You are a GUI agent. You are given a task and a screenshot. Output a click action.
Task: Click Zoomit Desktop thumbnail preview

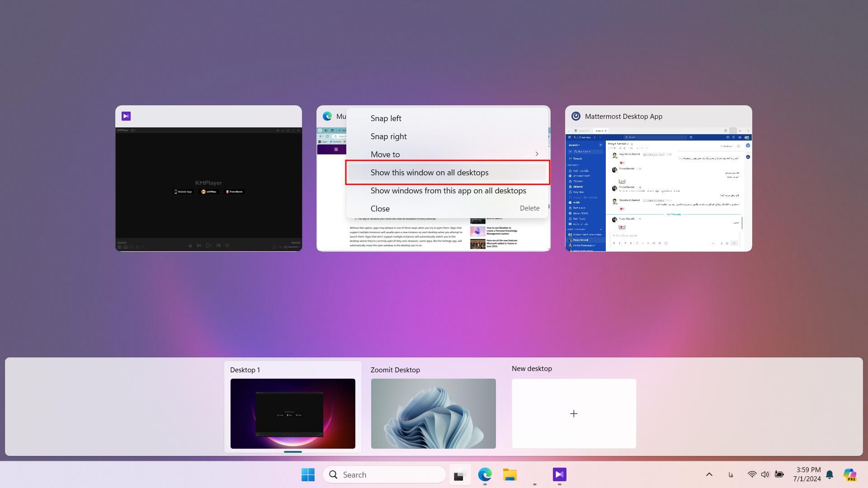[x=434, y=413]
